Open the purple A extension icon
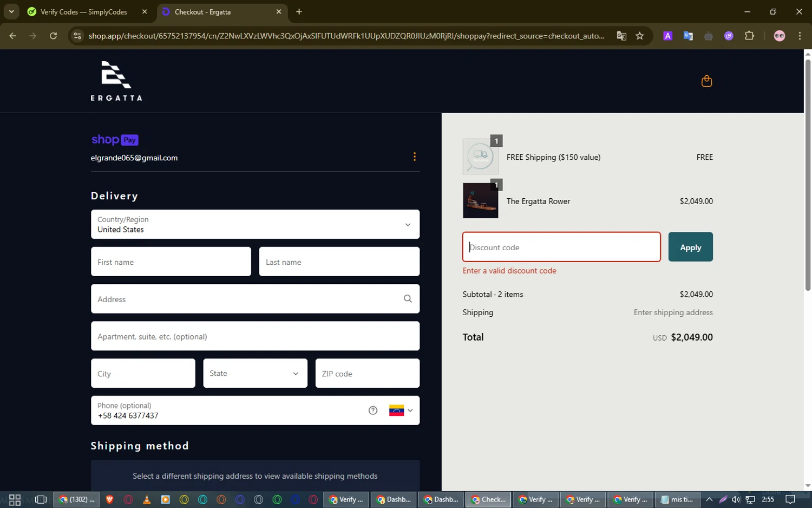812x508 pixels. [668, 36]
